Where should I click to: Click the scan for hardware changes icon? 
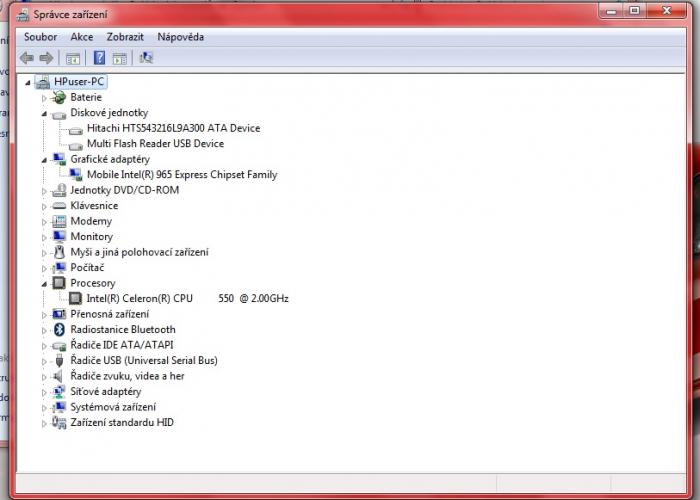click(146, 58)
